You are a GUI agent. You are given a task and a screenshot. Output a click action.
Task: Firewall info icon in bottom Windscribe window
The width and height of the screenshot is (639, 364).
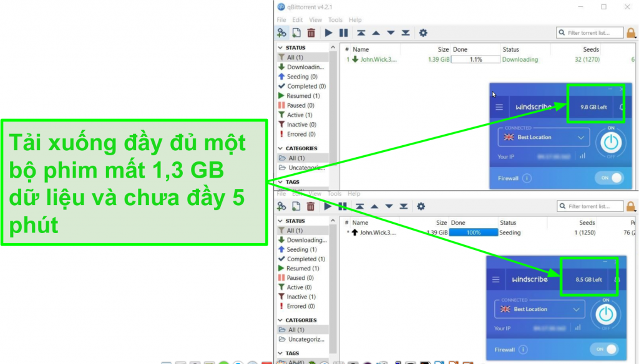(524, 350)
